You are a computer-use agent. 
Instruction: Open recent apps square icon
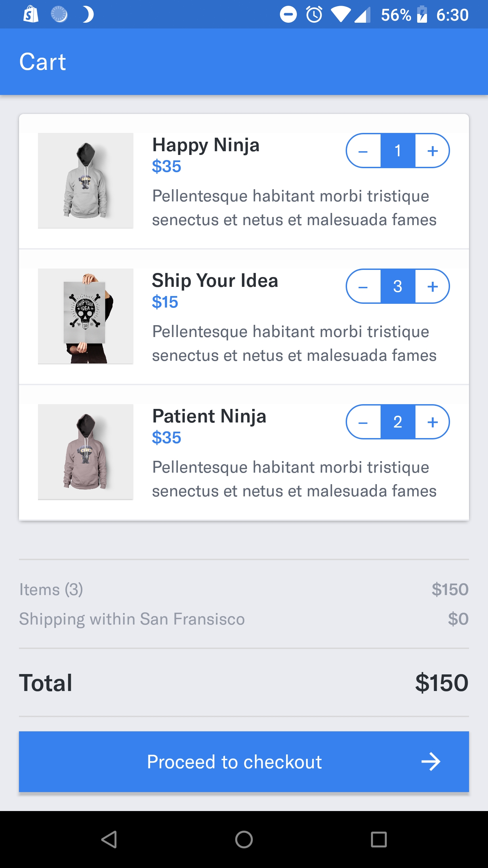point(379,840)
